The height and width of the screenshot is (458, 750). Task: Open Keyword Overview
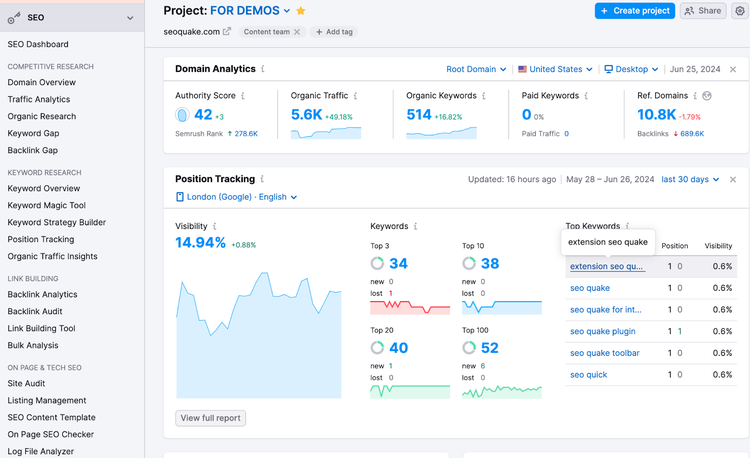tap(44, 188)
